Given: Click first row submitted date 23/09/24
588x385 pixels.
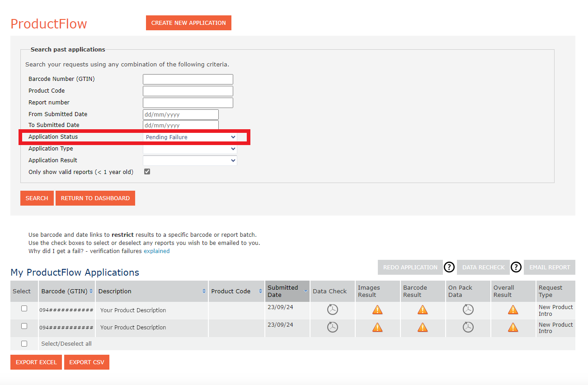Looking at the screenshot, I should coord(280,307).
